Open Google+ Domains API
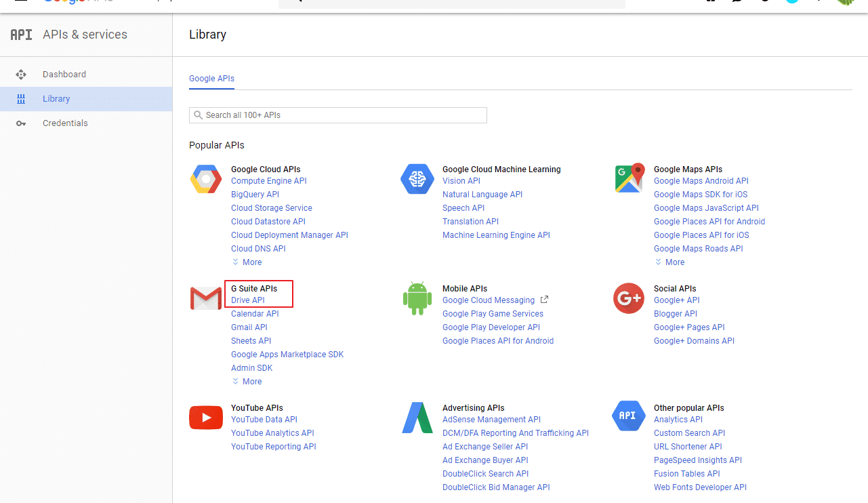 tap(694, 341)
